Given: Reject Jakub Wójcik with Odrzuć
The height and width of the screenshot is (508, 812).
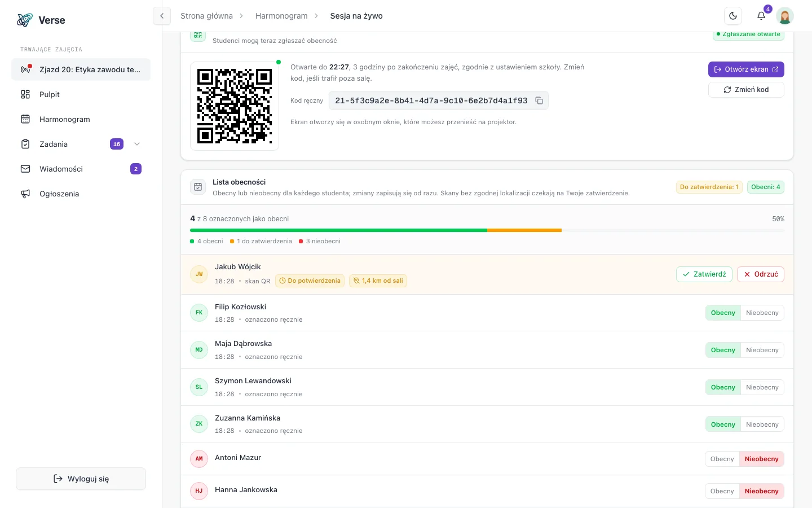Looking at the screenshot, I should point(761,274).
